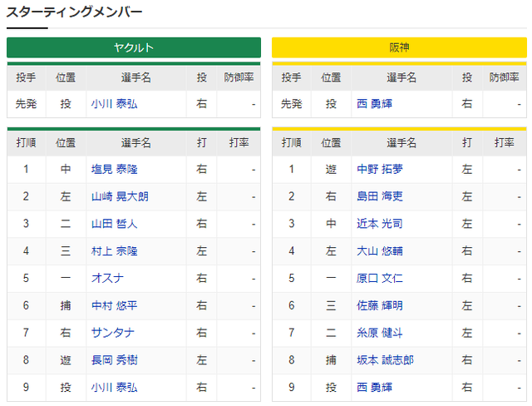
Task: Click 打率 header in Hanshin batting table
Action: click(505, 143)
